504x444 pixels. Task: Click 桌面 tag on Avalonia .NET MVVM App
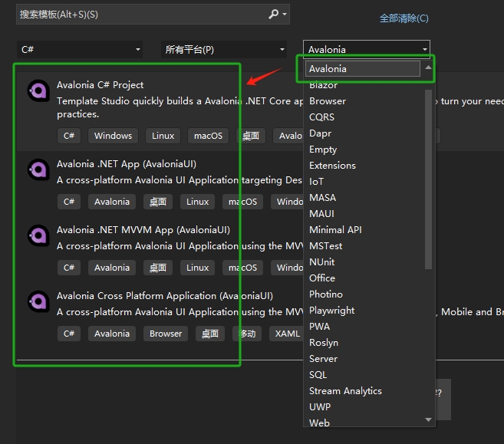point(158,268)
